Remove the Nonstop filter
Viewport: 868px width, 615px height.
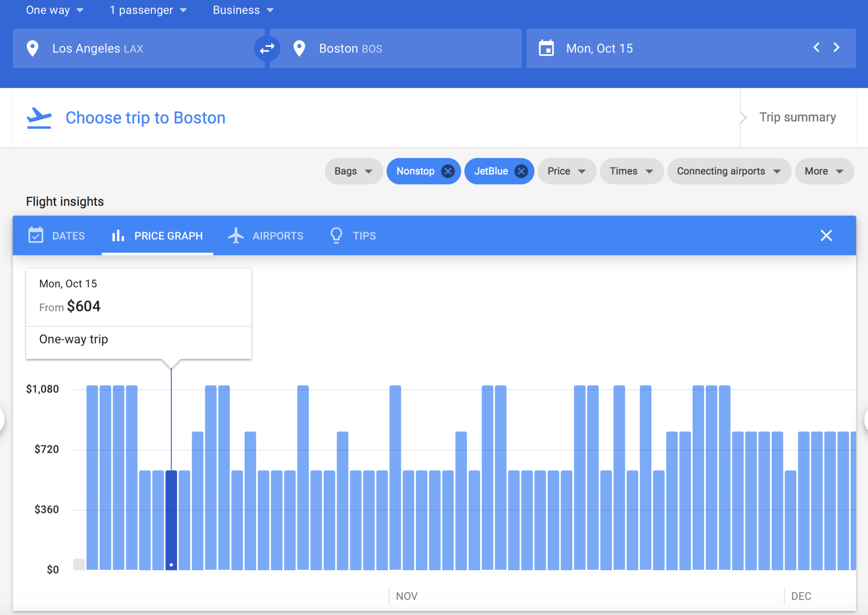pos(448,171)
